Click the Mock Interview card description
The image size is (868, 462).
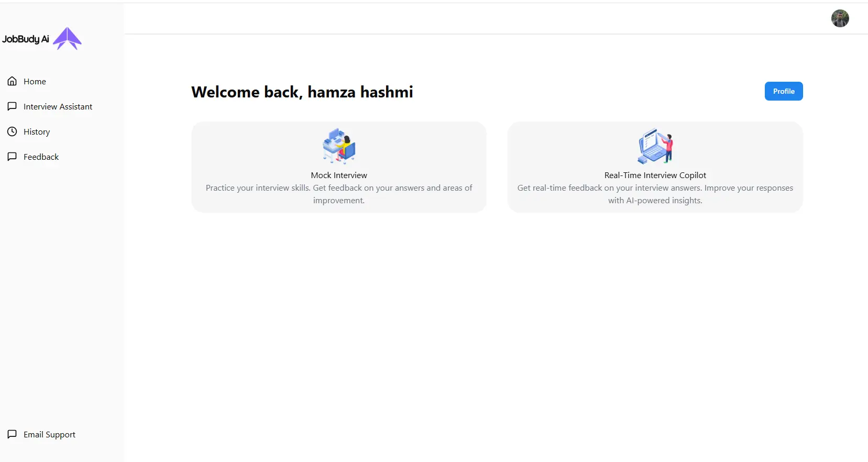[339, 194]
